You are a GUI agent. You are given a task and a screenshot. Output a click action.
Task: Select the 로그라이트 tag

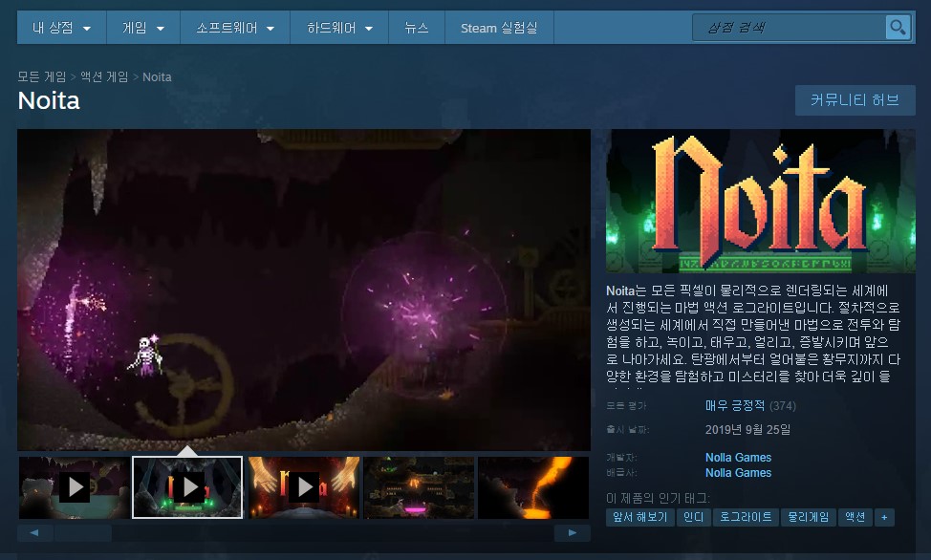pyautogui.click(x=744, y=517)
